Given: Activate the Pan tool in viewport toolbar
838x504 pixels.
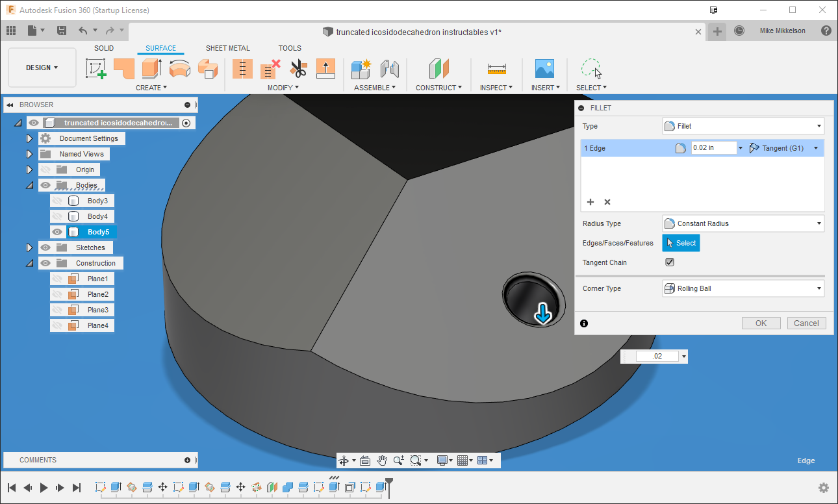Looking at the screenshot, I should pos(381,460).
